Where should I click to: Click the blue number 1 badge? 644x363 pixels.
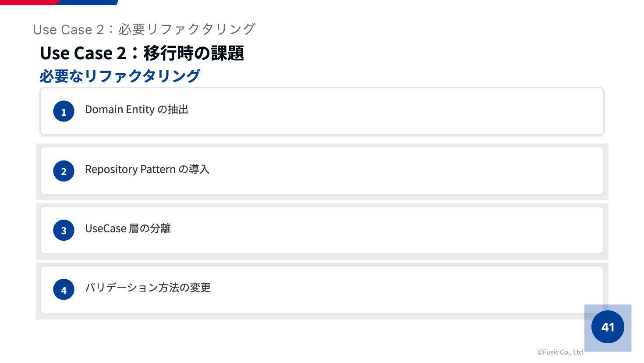64,111
